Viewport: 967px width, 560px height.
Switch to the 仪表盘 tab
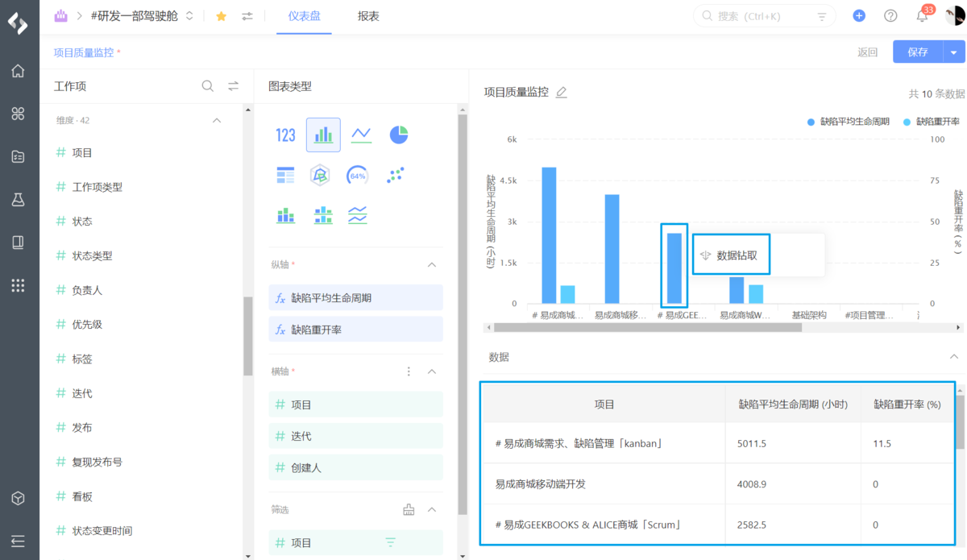pos(304,15)
